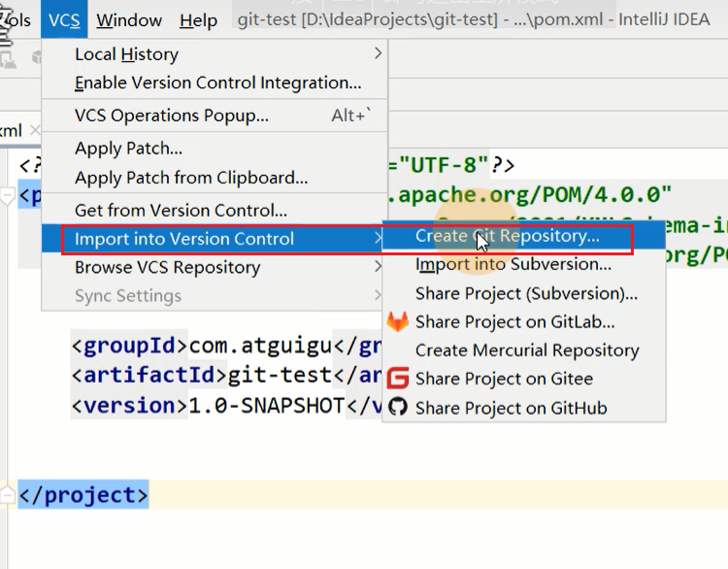Click the groupId value com.atguigu

pos(260,346)
